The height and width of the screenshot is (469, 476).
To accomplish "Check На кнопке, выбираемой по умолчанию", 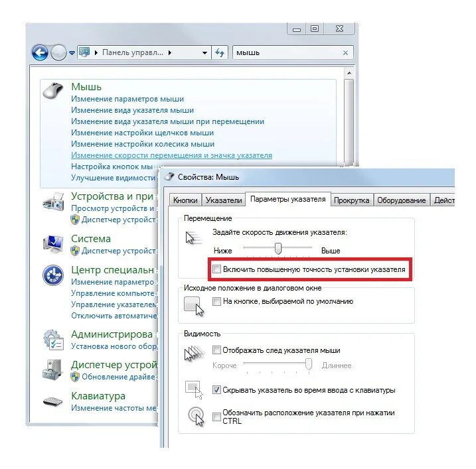I will click(216, 301).
